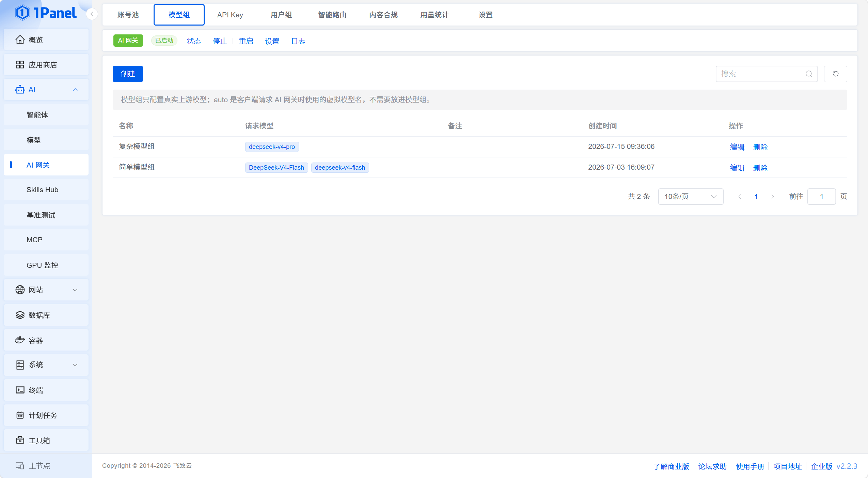
Task: Click the 已启动 status badge
Action: pos(164,41)
